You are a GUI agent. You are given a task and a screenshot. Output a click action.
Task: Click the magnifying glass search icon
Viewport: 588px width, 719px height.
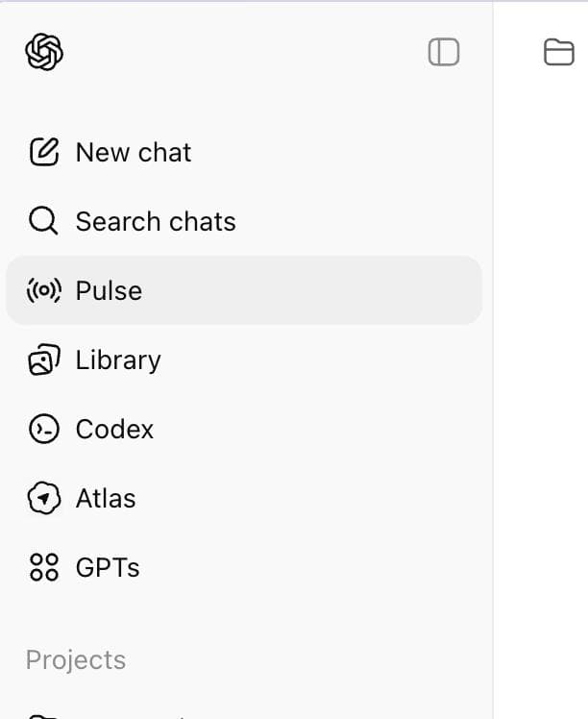(x=43, y=221)
